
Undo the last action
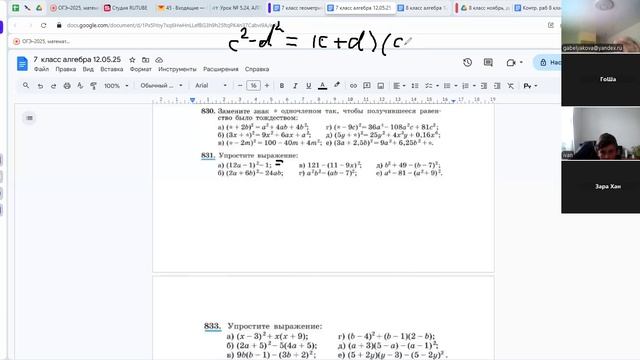40,86
